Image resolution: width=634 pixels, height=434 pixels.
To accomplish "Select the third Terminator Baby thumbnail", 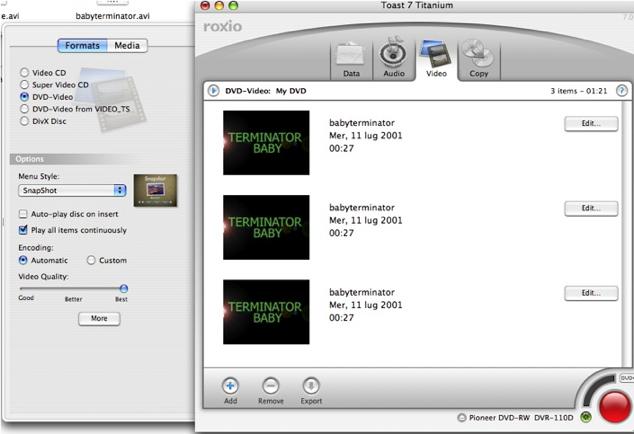I will pos(266,312).
